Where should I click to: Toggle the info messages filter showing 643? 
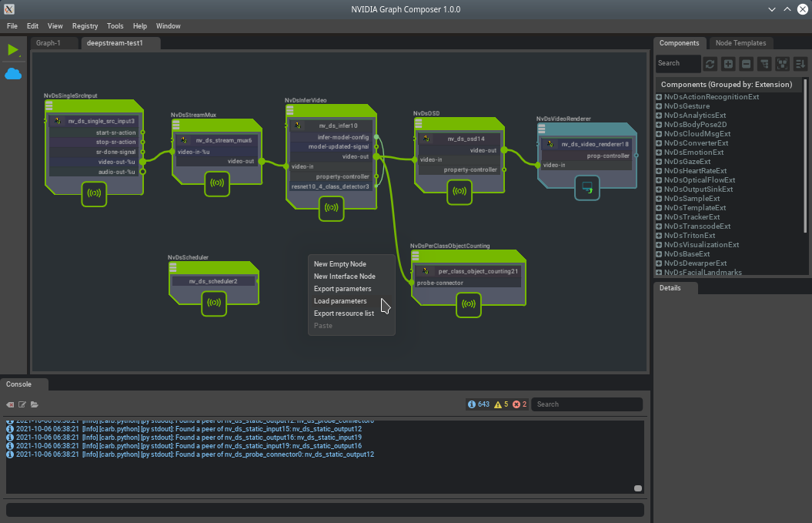click(478, 404)
